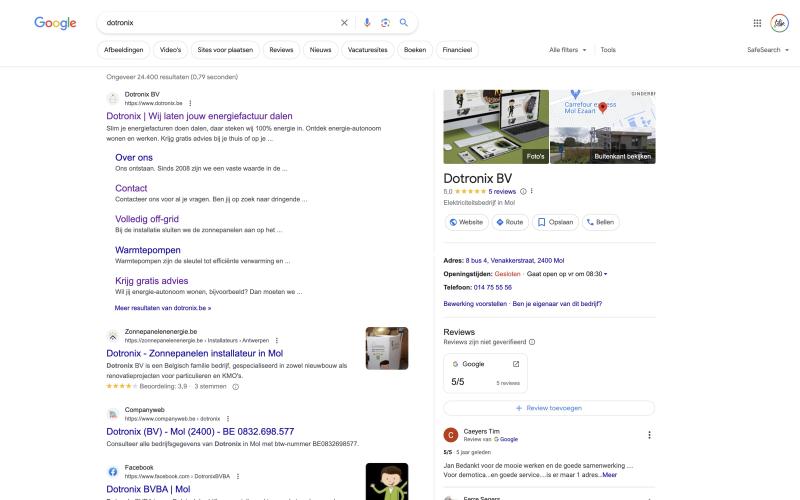Open more options for Dotronix BV result
The width and height of the screenshot is (800, 500).
pos(190,103)
